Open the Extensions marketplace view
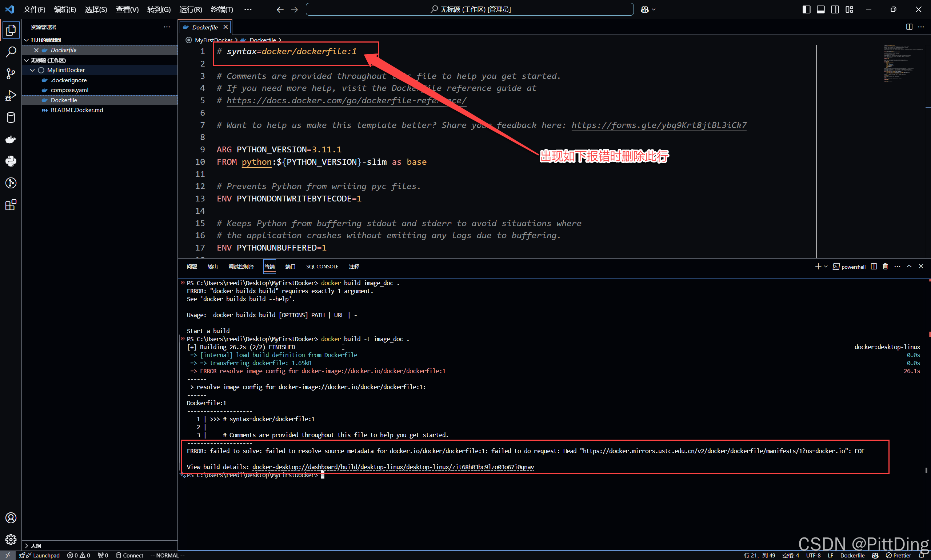931x560 pixels. pos(11,205)
